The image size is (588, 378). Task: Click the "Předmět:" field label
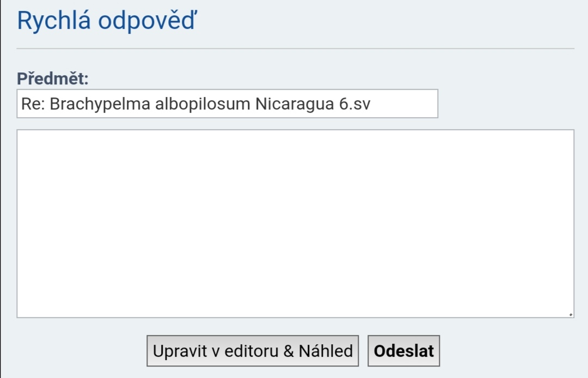click(x=52, y=78)
